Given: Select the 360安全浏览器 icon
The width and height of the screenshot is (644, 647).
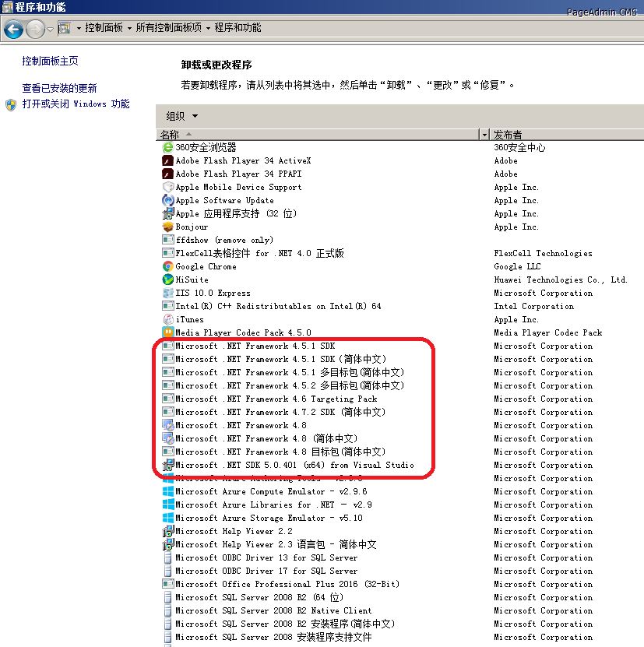Looking at the screenshot, I should (x=168, y=147).
